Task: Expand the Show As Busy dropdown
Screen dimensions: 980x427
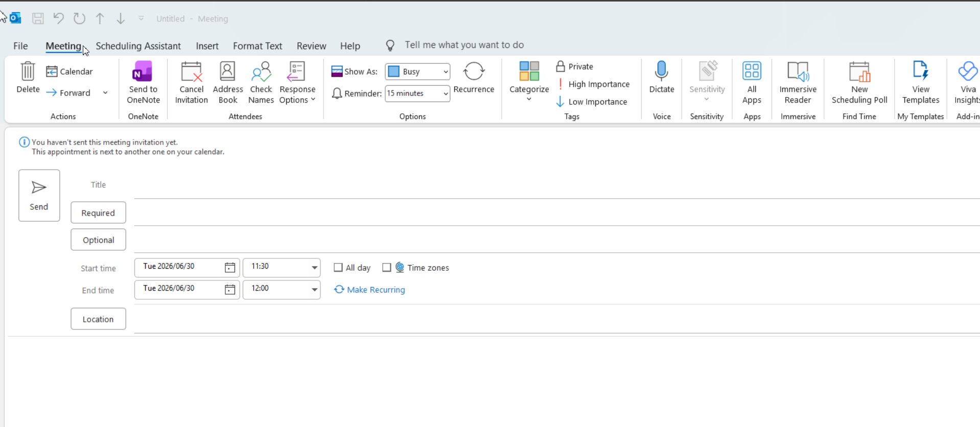Action: (417, 72)
